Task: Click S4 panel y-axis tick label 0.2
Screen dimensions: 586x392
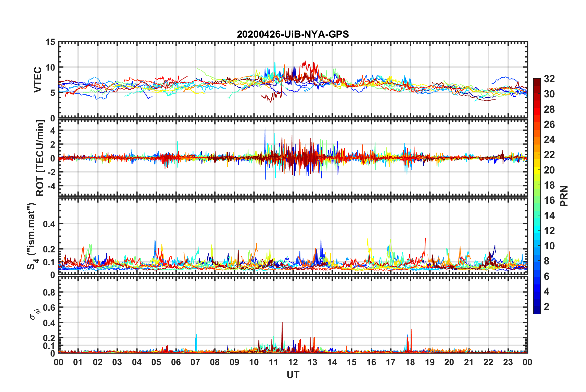Action: 49,249
